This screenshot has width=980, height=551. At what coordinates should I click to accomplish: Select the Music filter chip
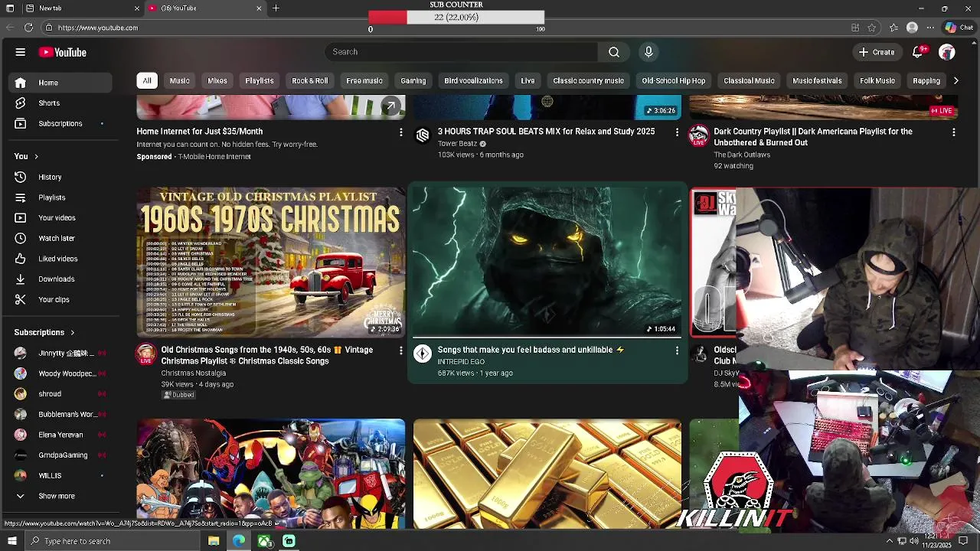(x=179, y=80)
